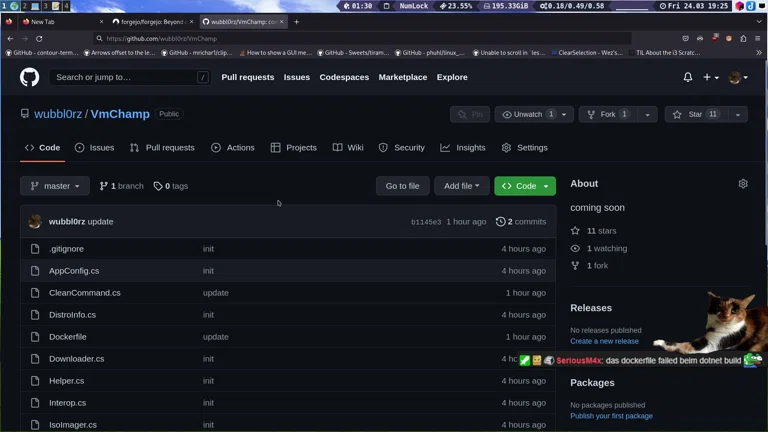
Task: Open the plus create-new menu
Action: tap(711, 77)
